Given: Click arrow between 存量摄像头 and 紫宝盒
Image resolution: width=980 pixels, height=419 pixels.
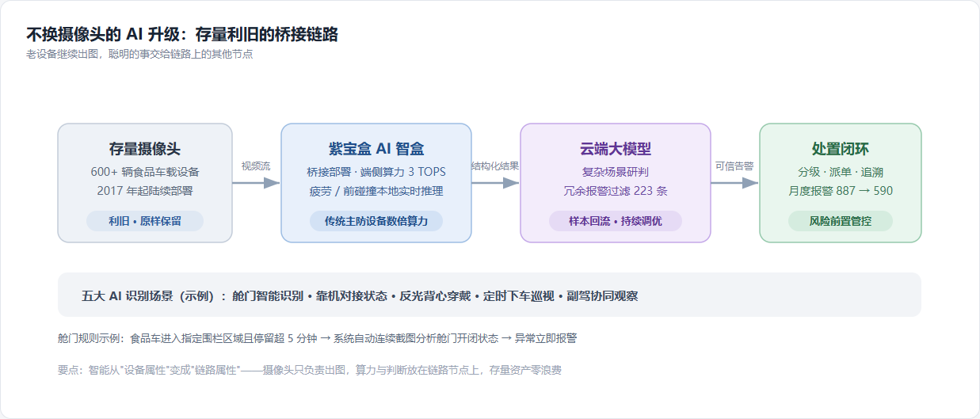Looking at the screenshot, I should tap(256, 183).
